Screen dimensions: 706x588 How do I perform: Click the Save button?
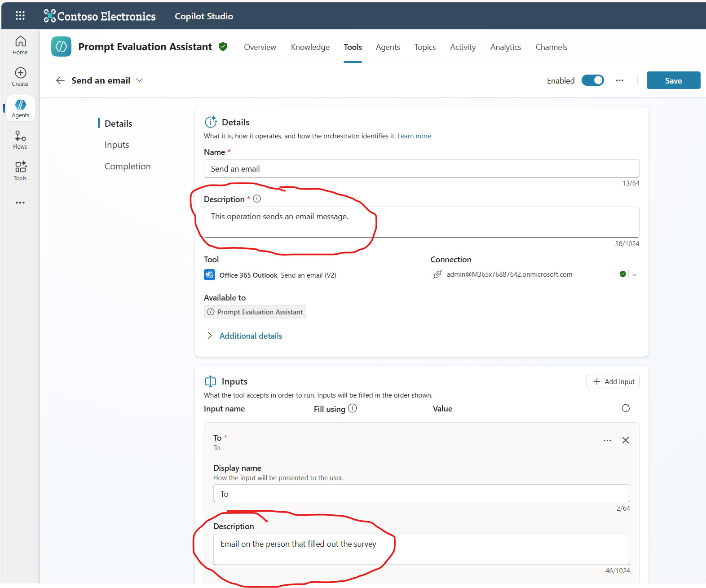[x=673, y=80]
